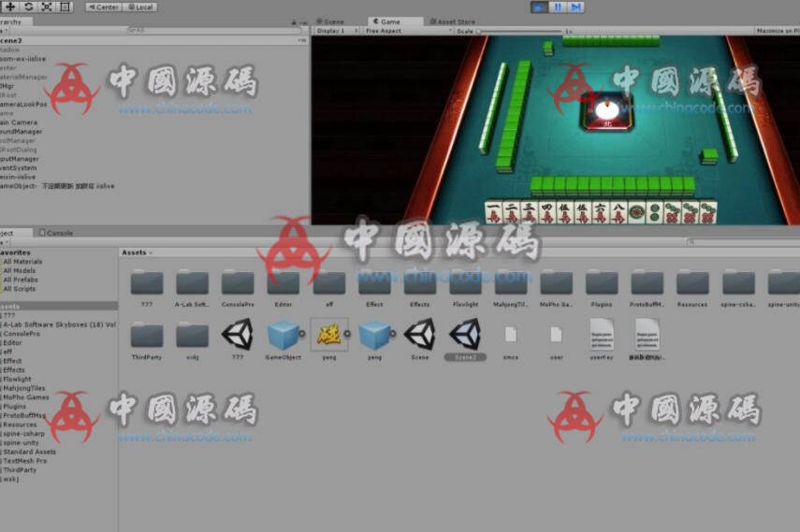Select All Materials under Favorites
Viewport: 800px width, 532px height.
22,262
